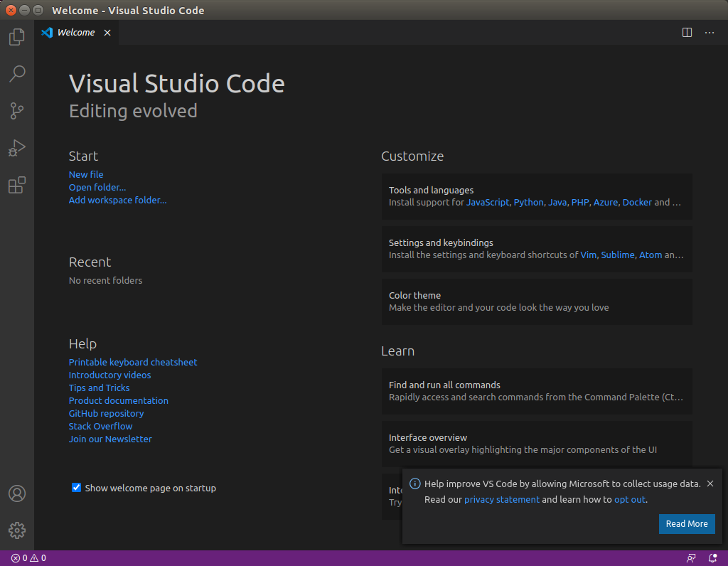Open the More Actions ellipsis menu
728x566 pixels.
pos(710,33)
